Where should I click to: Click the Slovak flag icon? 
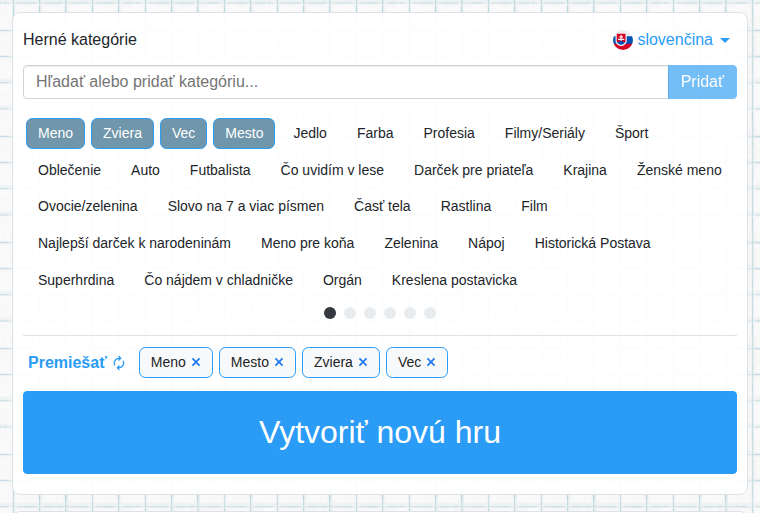point(622,40)
